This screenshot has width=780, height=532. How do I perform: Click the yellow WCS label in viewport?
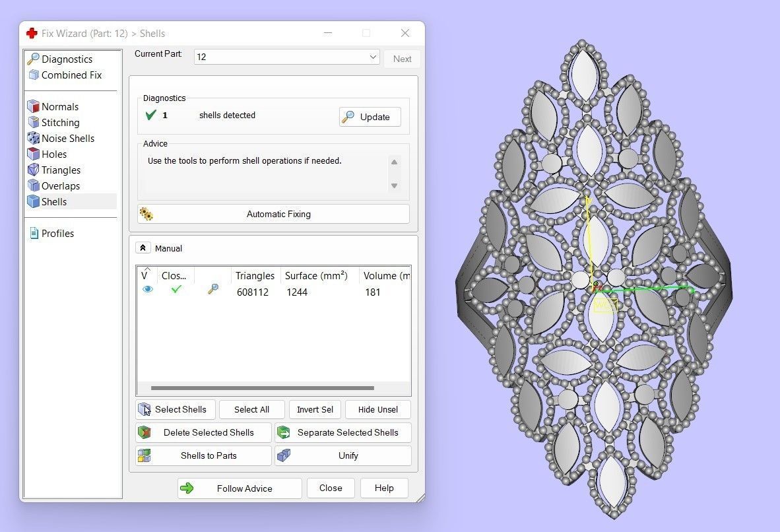(605, 305)
